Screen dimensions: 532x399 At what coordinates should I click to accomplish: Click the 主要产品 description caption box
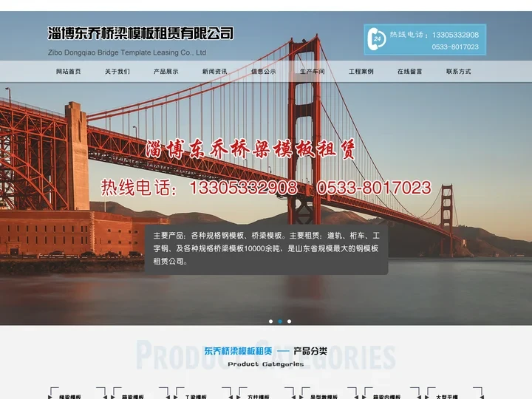pos(266,249)
